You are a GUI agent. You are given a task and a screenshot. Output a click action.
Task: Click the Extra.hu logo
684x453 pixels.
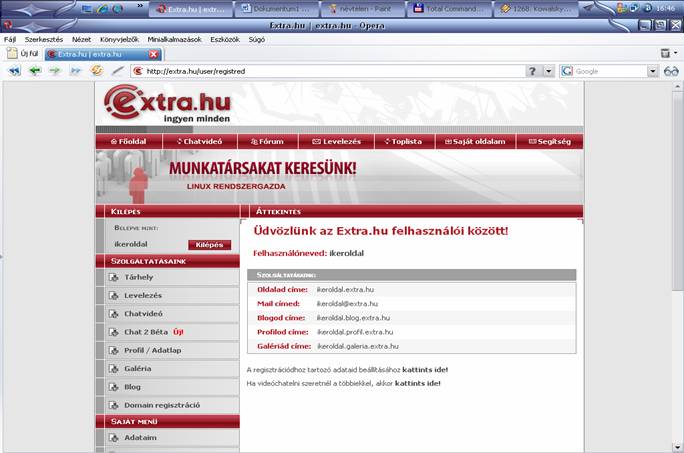(x=168, y=104)
